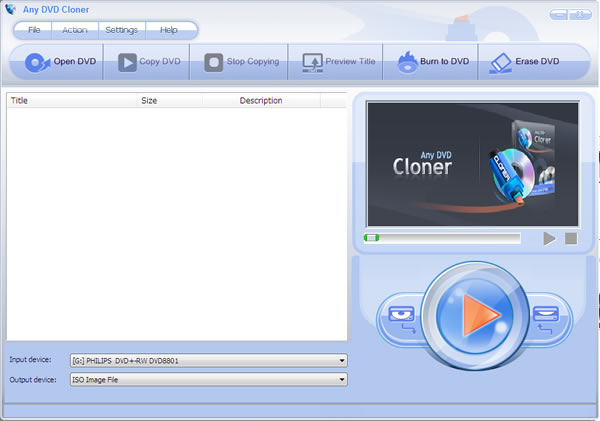Expand the Output device dropdown
Image resolution: width=600 pixels, height=421 pixels.
click(x=209, y=380)
